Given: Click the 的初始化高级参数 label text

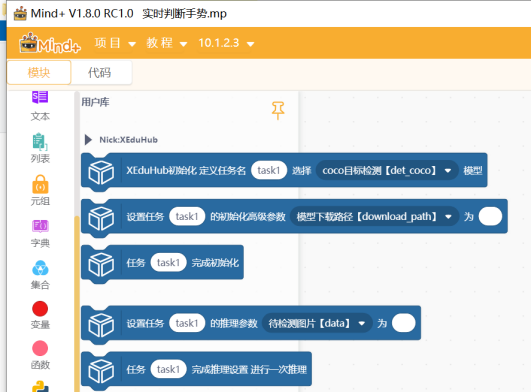Looking at the screenshot, I should 248,217.
